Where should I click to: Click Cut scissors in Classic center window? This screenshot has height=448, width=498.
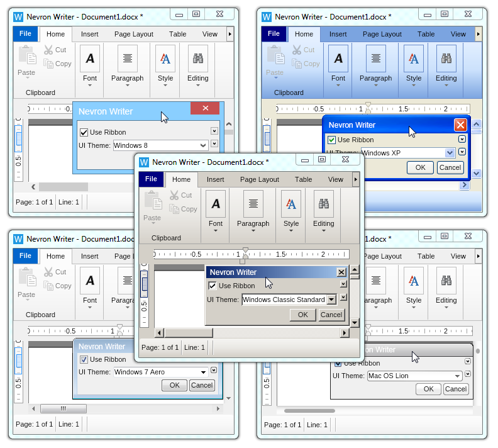(174, 195)
